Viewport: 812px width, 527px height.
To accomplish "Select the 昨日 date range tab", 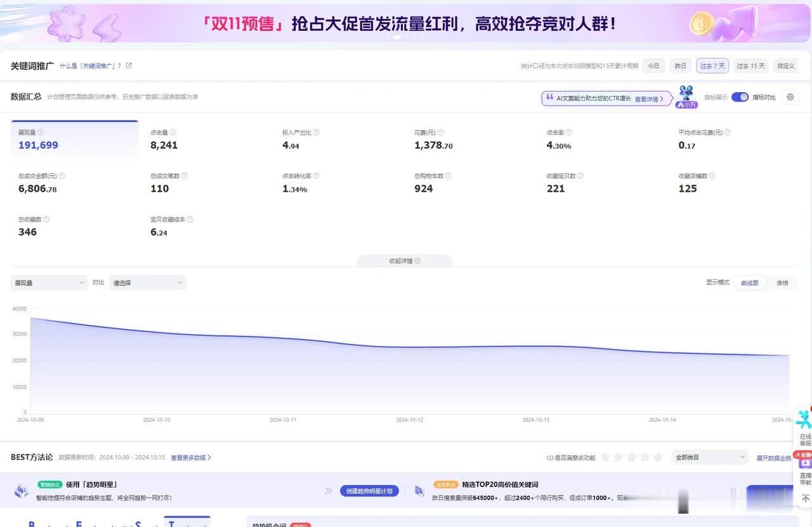I will (680, 65).
